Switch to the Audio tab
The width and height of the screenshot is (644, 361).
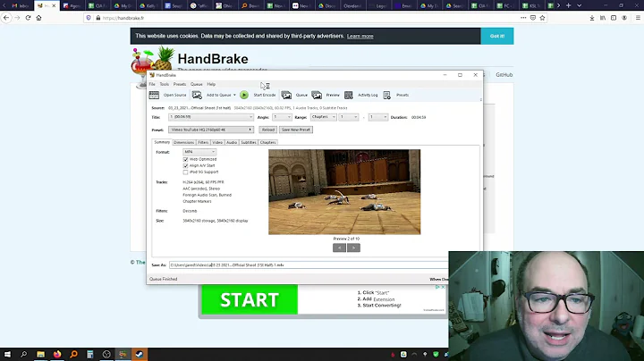[232, 142]
